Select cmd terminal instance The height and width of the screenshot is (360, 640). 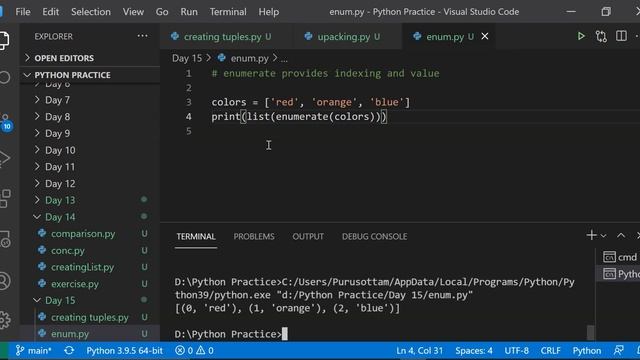pos(620,257)
